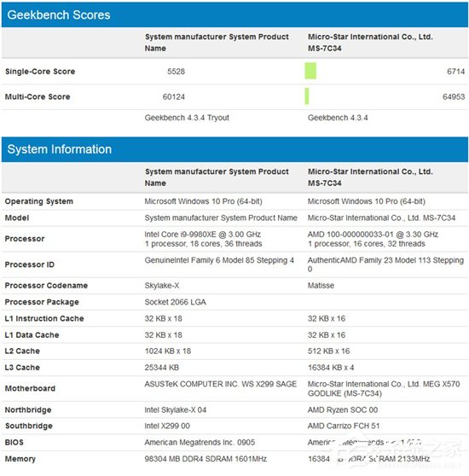The width and height of the screenshot is (469, 476).
Task: Select the Processor Codename row label
Action: click(46, 286)
